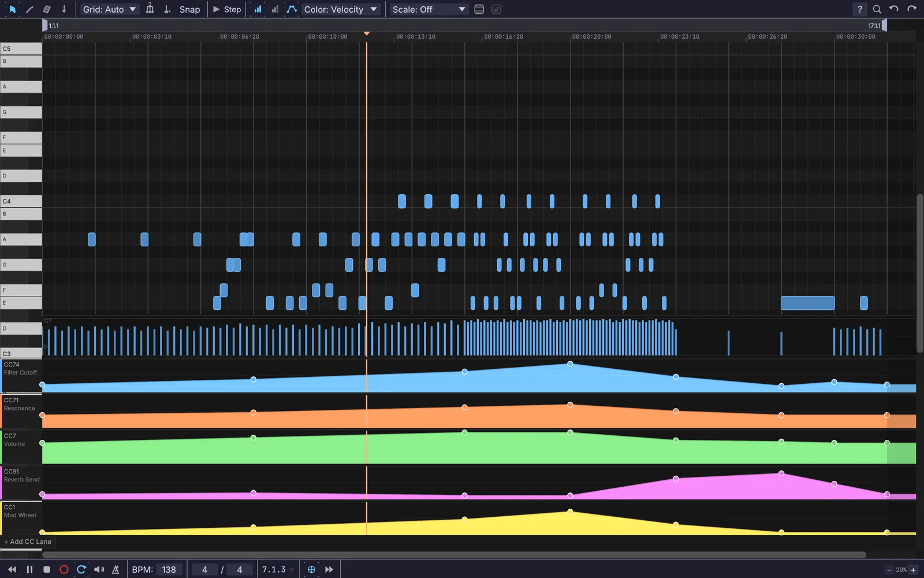Select the CC71 Resonance lane header
924x578 pixels.
(21, 411)
